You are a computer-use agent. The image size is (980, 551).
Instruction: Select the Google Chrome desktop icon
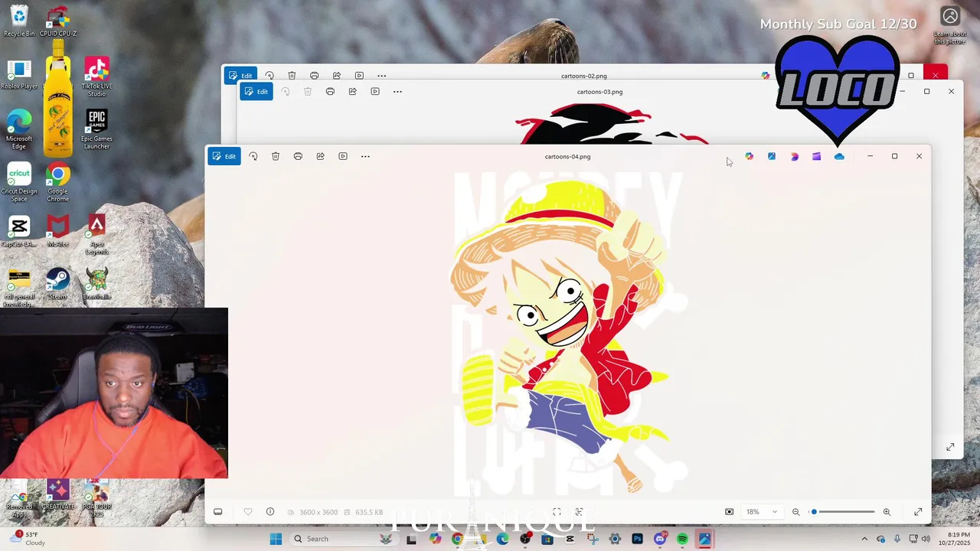point(58,182)
